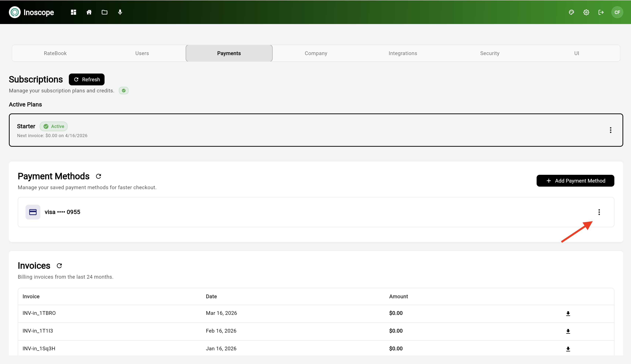Activate the microphone icon
This screenshot has width=631, height=364.
point(120,12)
